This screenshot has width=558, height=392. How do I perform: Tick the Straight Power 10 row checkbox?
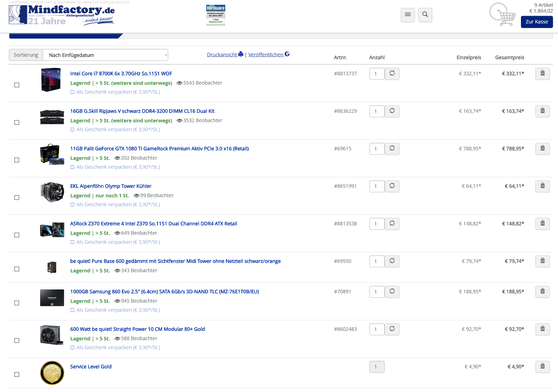click(x=17, y=341)
